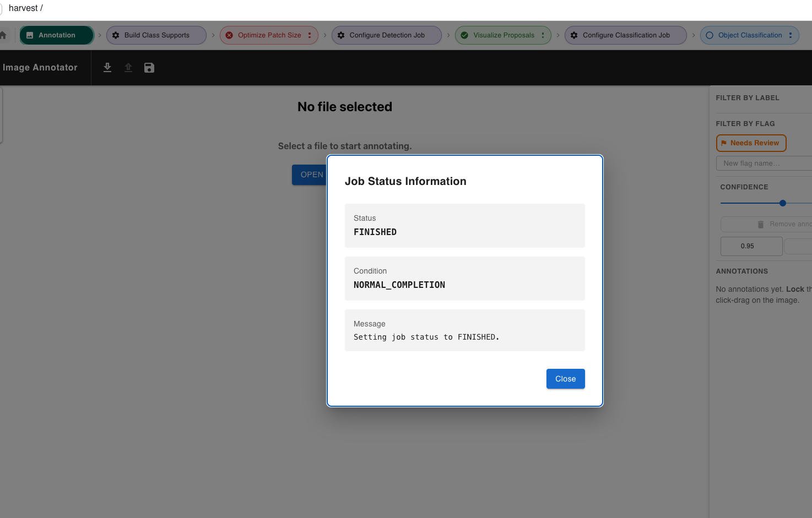Screen dimensions: 812x518
Task: Open Optimize Patch Size options menu
Action: click(x=310, y=35)
